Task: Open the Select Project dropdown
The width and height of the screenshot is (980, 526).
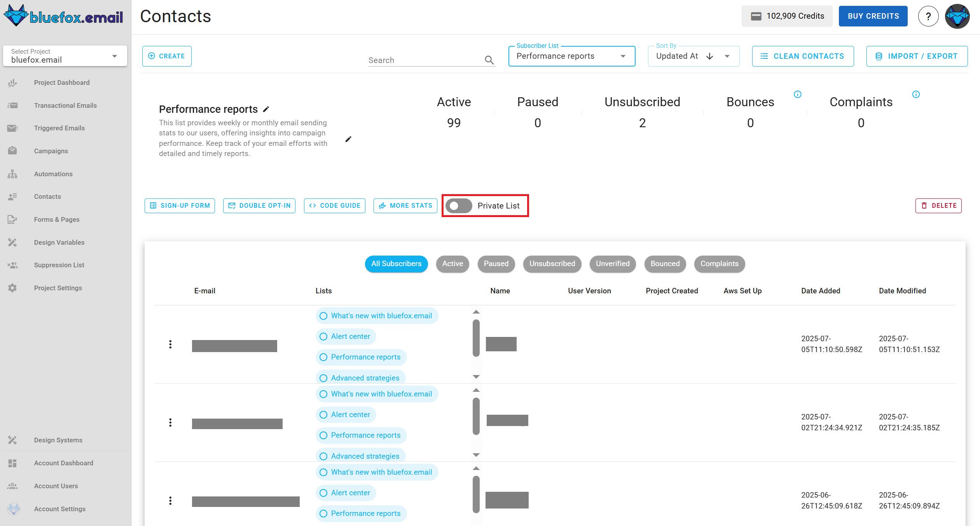Action: (65, 56)
